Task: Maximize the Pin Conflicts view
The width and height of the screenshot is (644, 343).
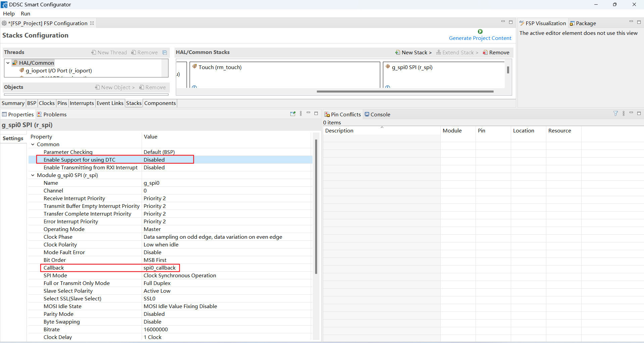Action: (639, 113)
